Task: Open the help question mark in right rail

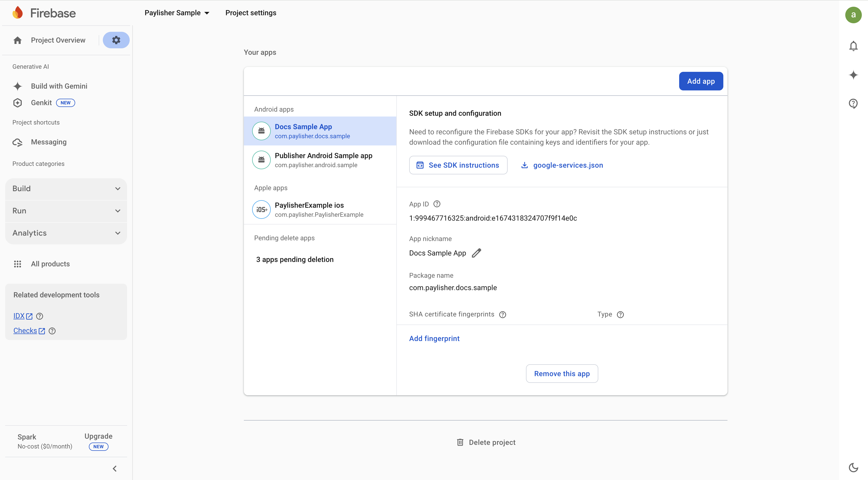Action: coord(853,104)
